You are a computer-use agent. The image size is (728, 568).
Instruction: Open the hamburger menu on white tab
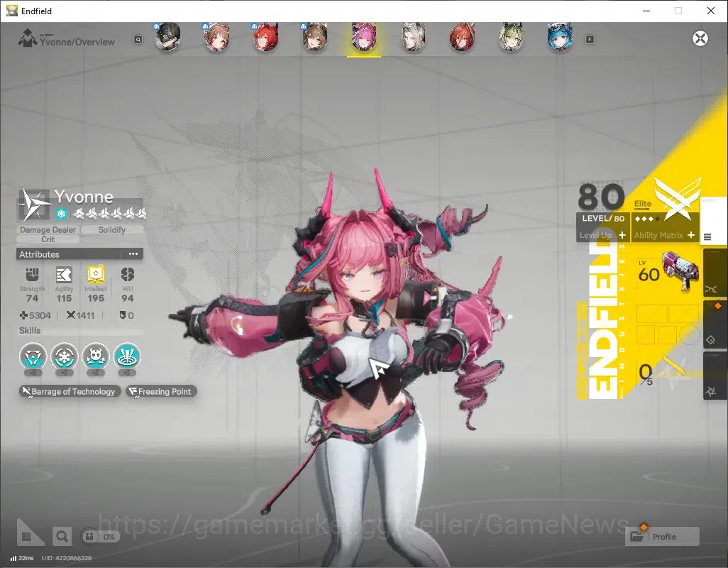[707, 237]
